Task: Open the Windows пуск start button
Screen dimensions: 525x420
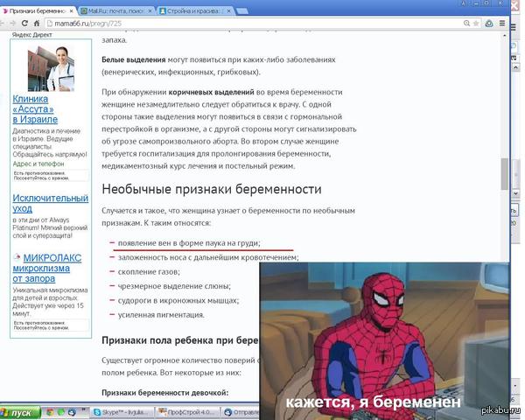Action: [19, 412]
